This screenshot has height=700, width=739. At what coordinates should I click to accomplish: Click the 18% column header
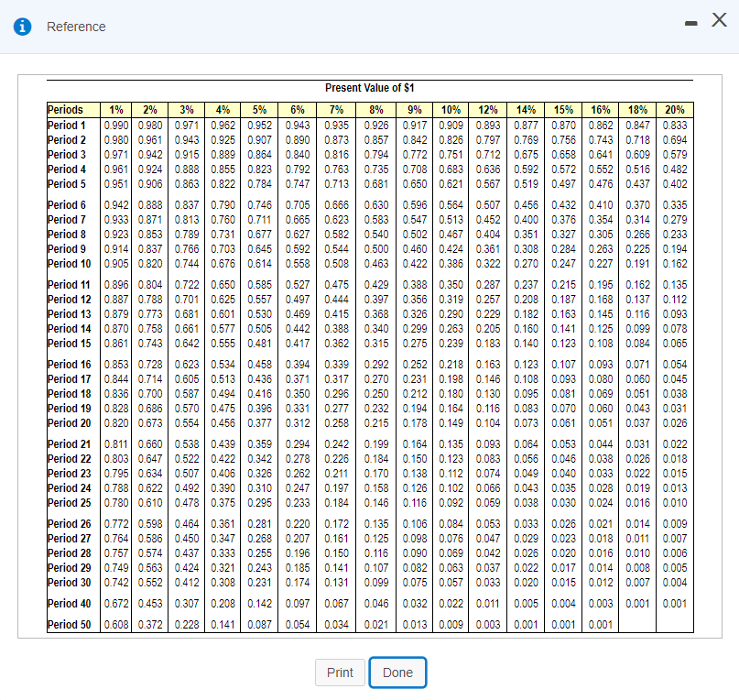click(637, 110)
